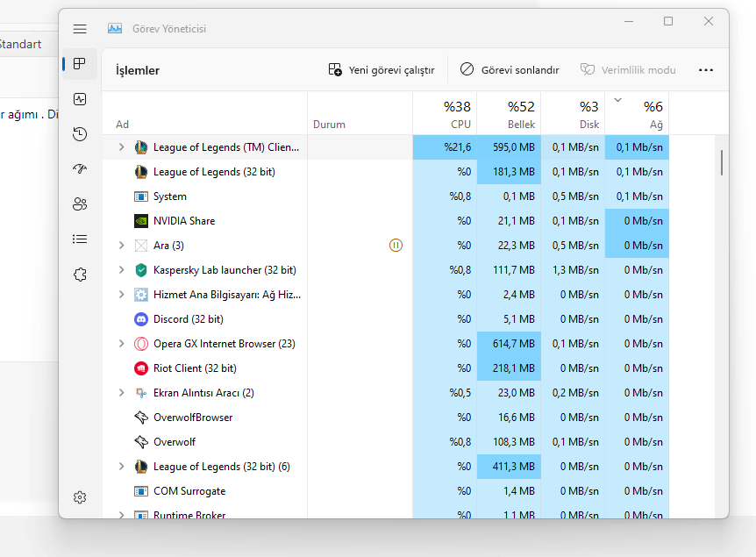Expand League of Legends (TM) Client row
The height and width of the screenshot is (557, 756).
122,147
